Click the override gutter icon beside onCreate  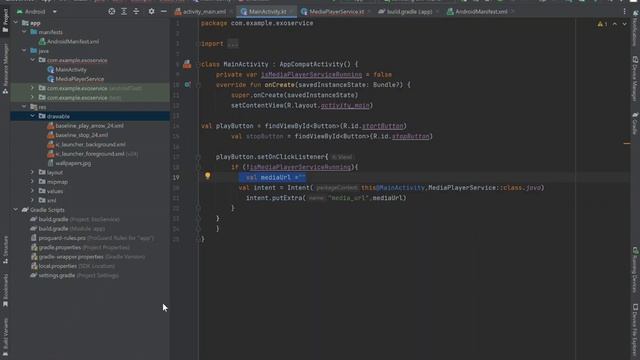tap(187, 84)
